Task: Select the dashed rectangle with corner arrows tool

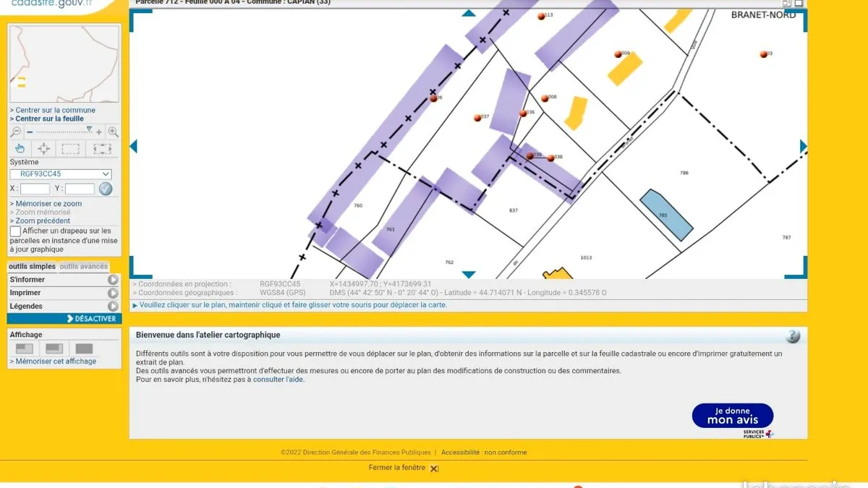Action: 103,149
